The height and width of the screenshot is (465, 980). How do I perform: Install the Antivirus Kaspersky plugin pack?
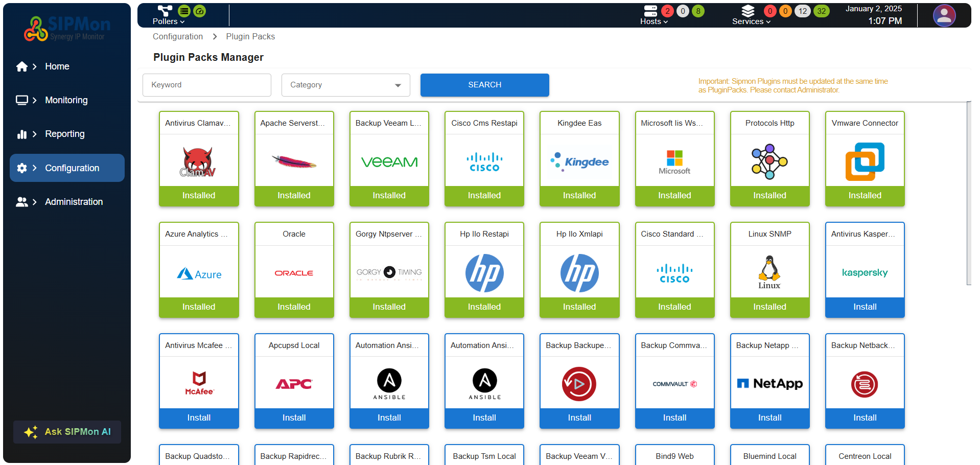pos(865,307)
